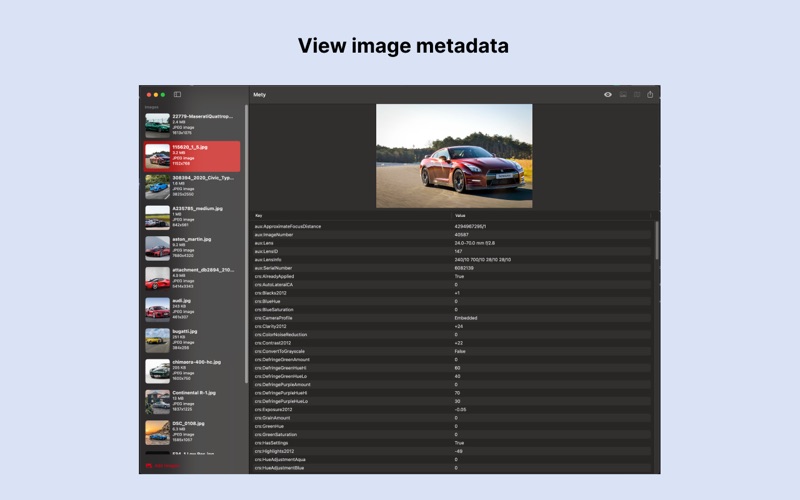Select the 22779-MaseratiQuattrop image thumbnail
800x500 pixels.
coord(157,126)
